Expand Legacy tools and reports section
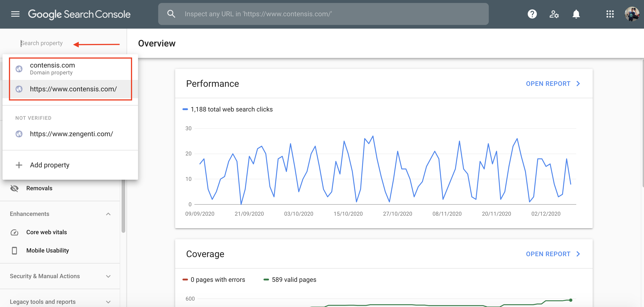This screenshot has height=307, width=644. pyautogui.click(x=108, y=302)
